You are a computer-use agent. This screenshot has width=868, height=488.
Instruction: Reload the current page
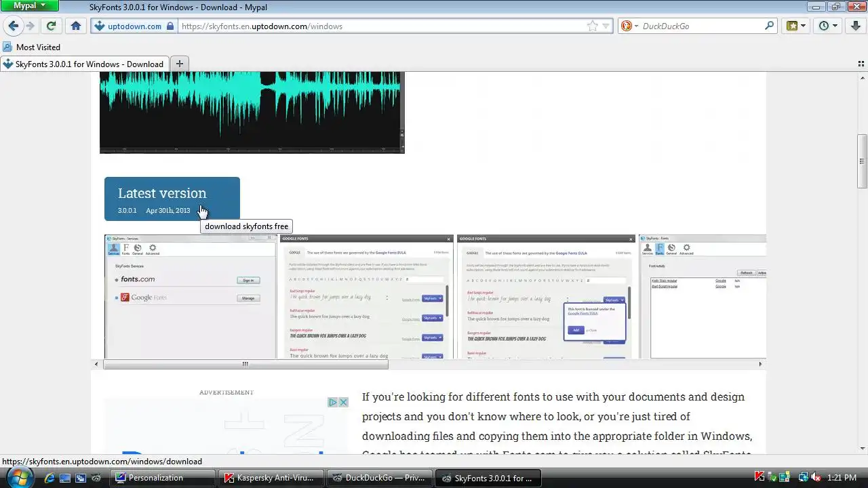click(51, 26)
